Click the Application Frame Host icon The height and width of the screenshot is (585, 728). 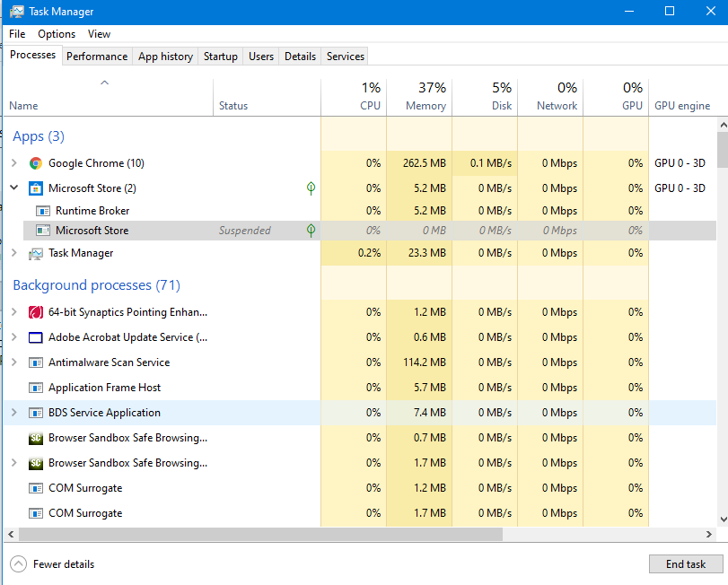pos(36,388)
